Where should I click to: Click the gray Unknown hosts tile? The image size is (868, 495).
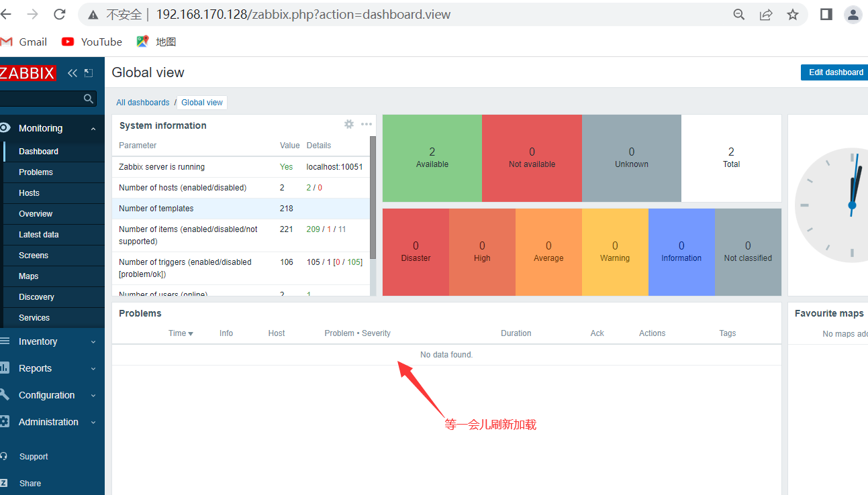pyautogui.click(x=632, y=158)
